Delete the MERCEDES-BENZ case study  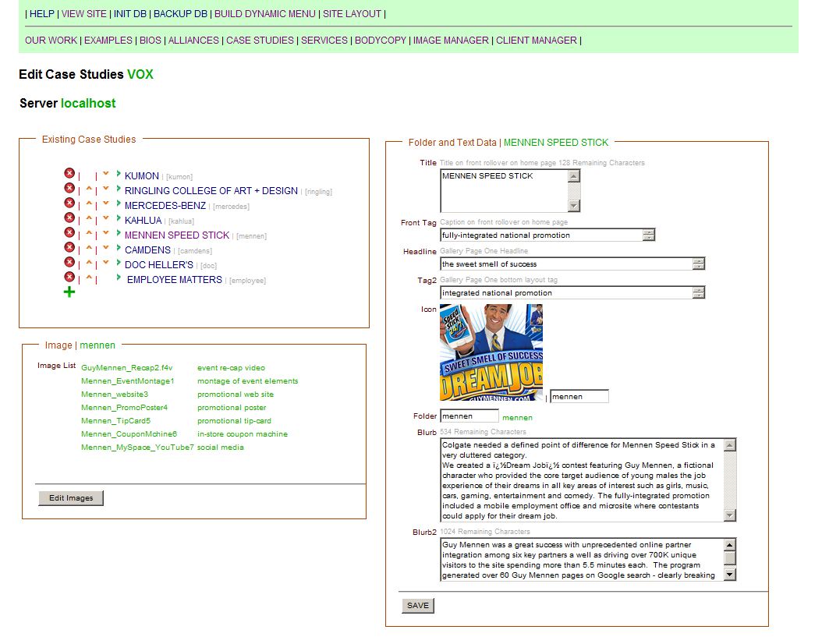(x=69, y=203)
